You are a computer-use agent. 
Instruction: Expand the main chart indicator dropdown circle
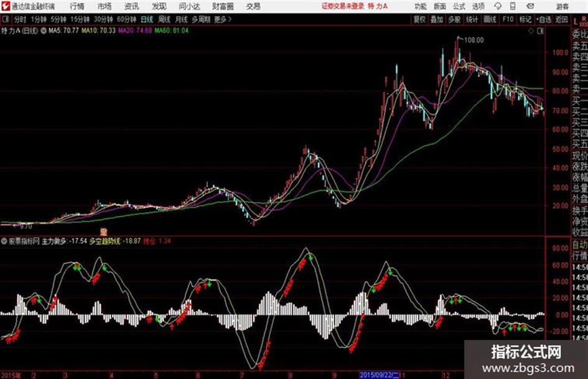point(44,30)
